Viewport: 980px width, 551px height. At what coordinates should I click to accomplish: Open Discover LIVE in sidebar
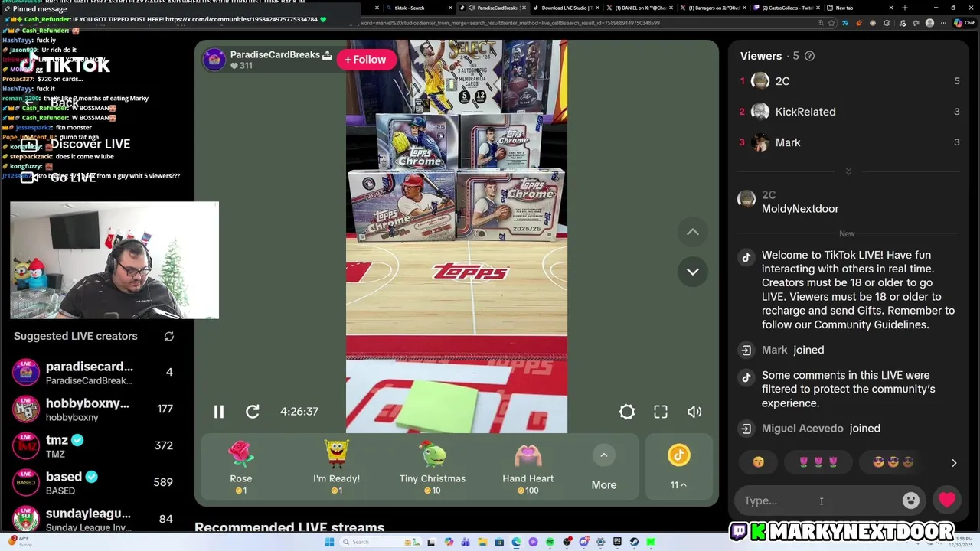(90, 144)
